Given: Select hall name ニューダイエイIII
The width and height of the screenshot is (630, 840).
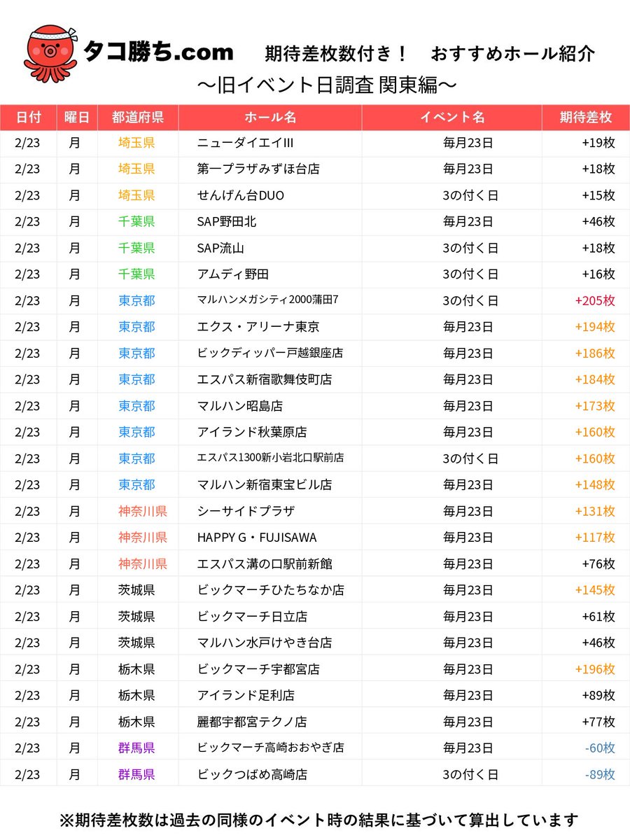Looking at the screenshot, I should point(245,143).
